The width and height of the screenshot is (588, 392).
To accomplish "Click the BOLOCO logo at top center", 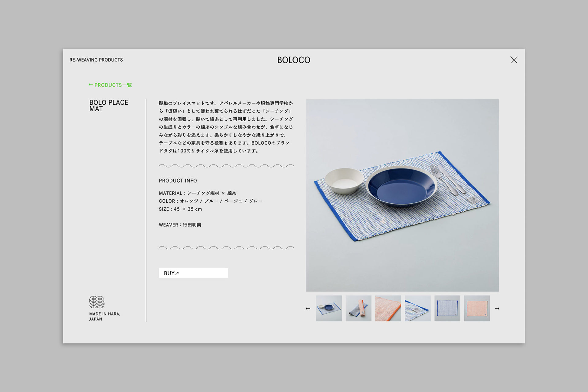I will point(294,60).
